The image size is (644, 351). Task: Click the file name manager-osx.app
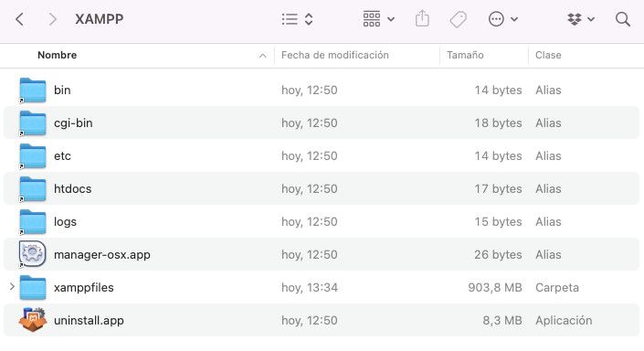point(102,254)
